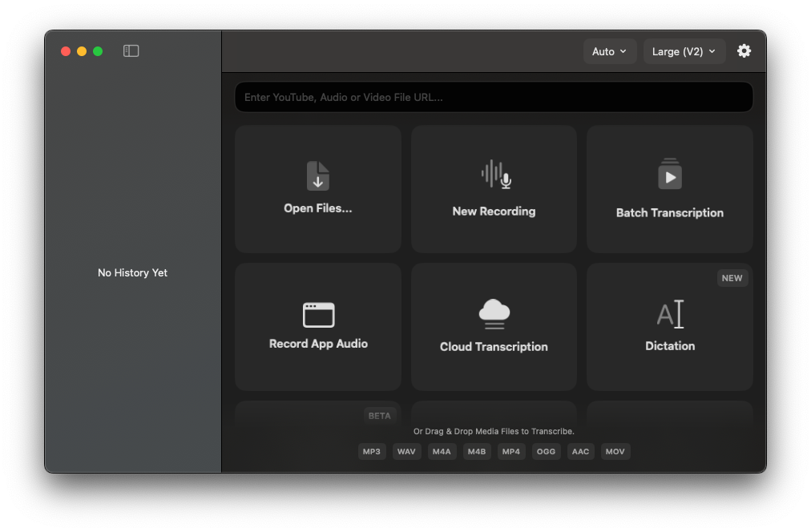This screenshot has height=532, width=811.
Task: Click the Open Files document icon
Action: pyautogui.click(x=318, y=175)
